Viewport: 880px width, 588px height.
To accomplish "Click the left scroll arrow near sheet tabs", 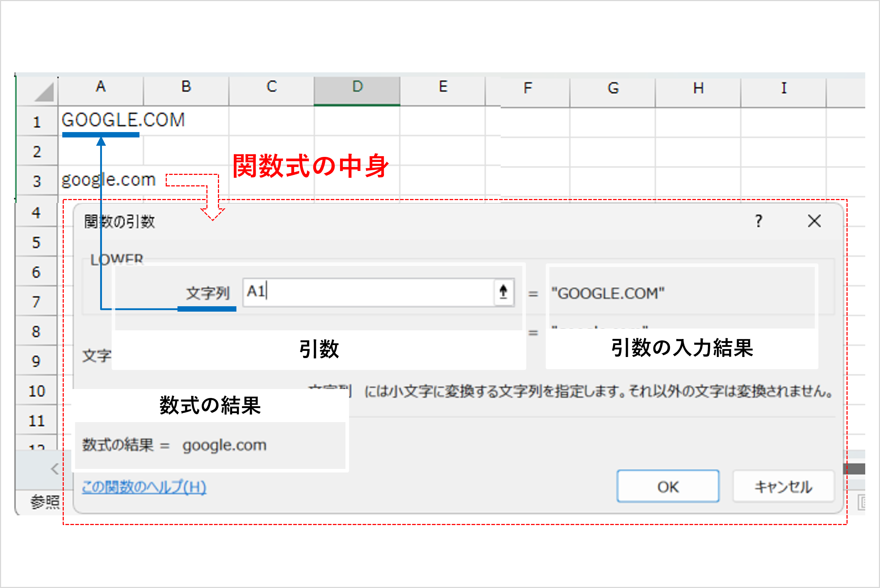I will pos(54,470).
